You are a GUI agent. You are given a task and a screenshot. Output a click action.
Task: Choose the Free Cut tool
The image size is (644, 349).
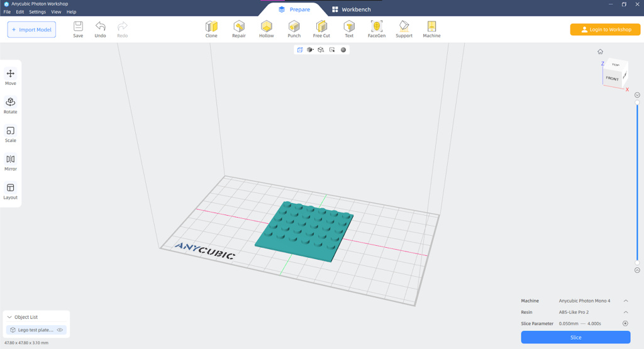tap(321, 28)
